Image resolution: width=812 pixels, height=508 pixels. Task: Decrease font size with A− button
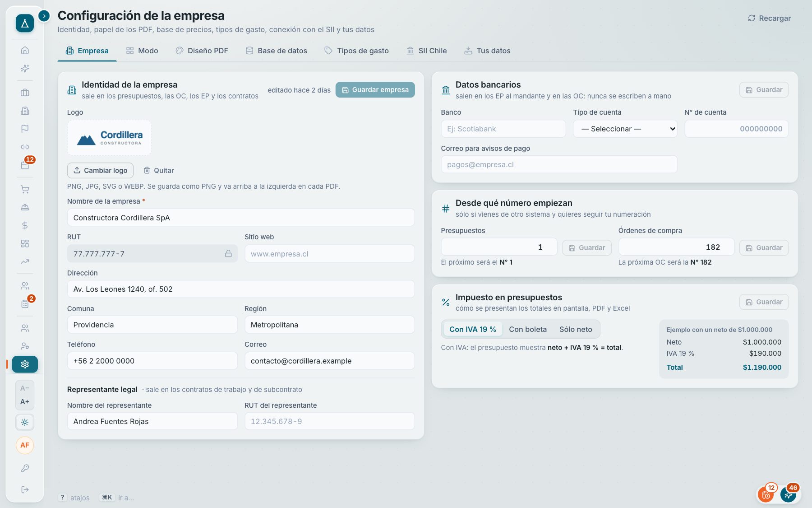(x=25, y=388)
